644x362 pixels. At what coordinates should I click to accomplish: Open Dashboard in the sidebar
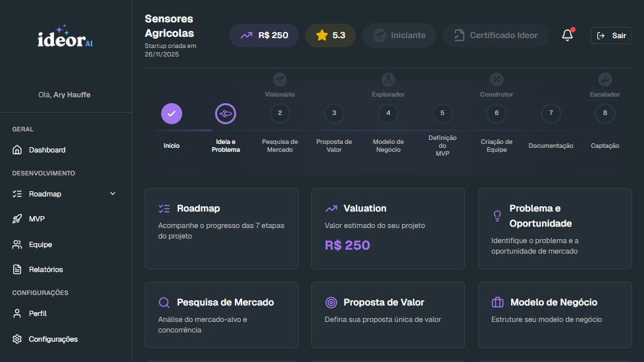tap(47, 150)
